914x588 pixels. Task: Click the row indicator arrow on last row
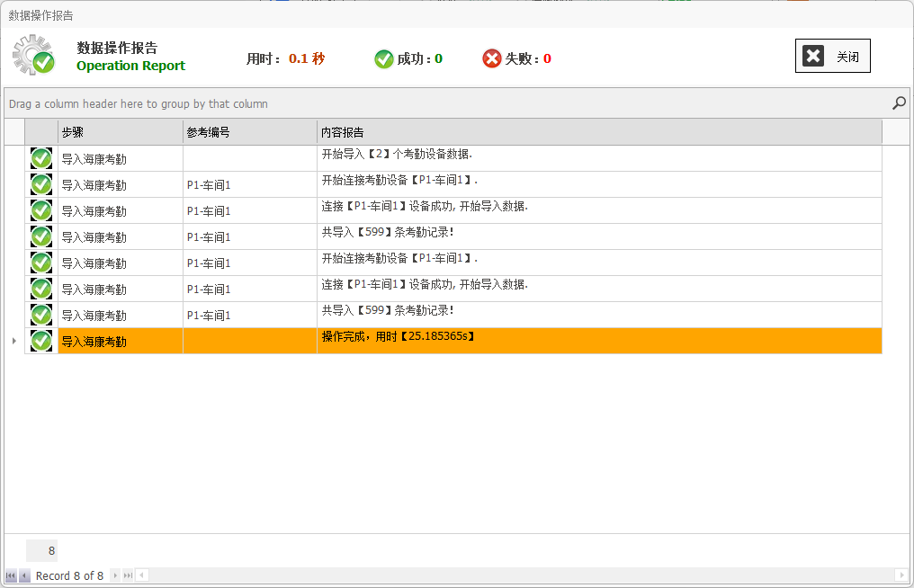pos(13,341)
